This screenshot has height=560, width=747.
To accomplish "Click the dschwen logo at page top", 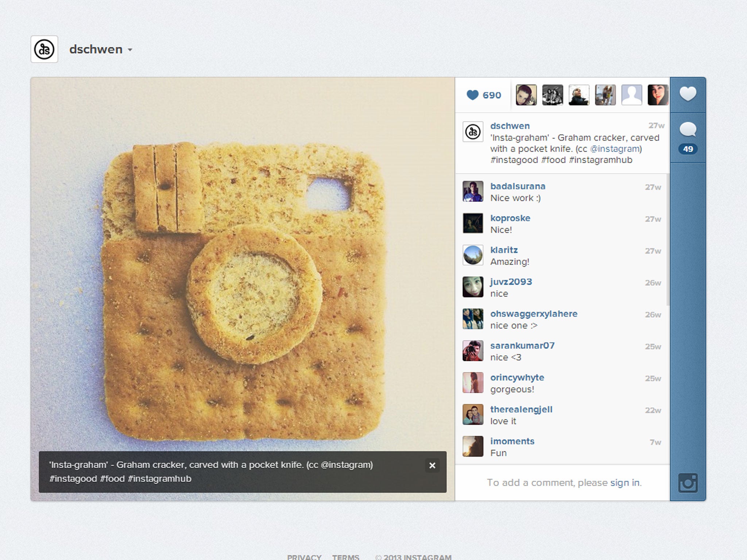I will (44, 49).
